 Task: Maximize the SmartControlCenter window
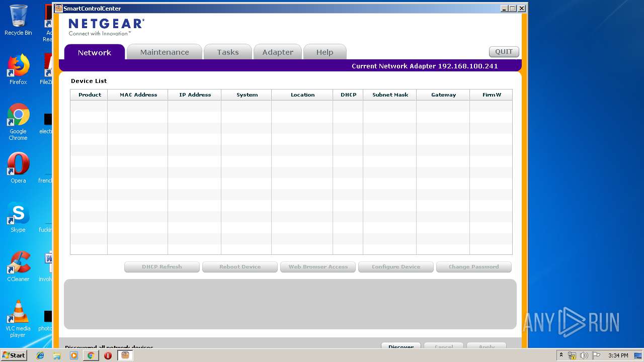[x=513, y=9]
